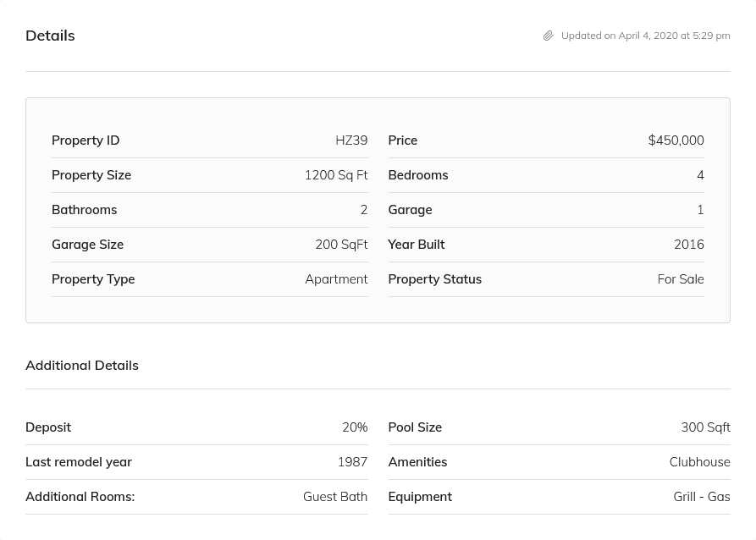Open the For Sale property status
This screenshot has width=756, height=540.
(x=680, y=279)
